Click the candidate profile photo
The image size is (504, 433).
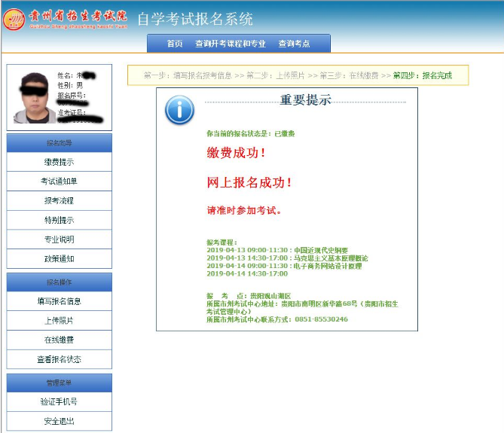pos(32,97)
